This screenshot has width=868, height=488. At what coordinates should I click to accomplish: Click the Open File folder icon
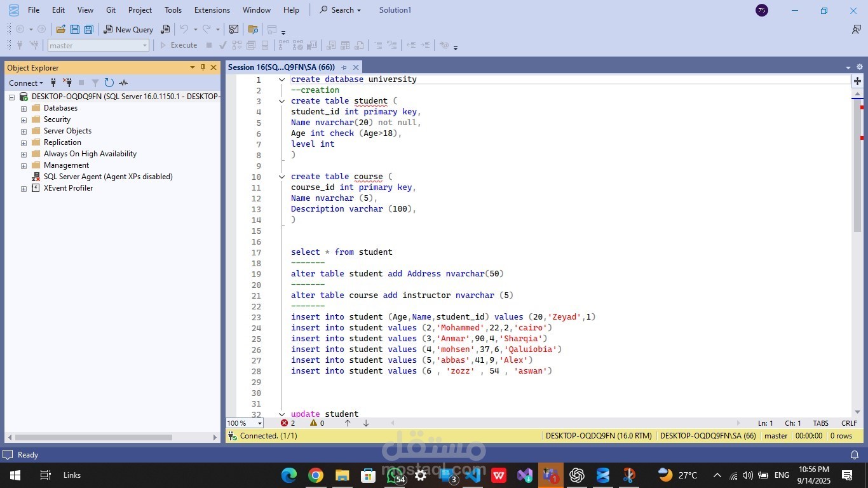[61, 29]
